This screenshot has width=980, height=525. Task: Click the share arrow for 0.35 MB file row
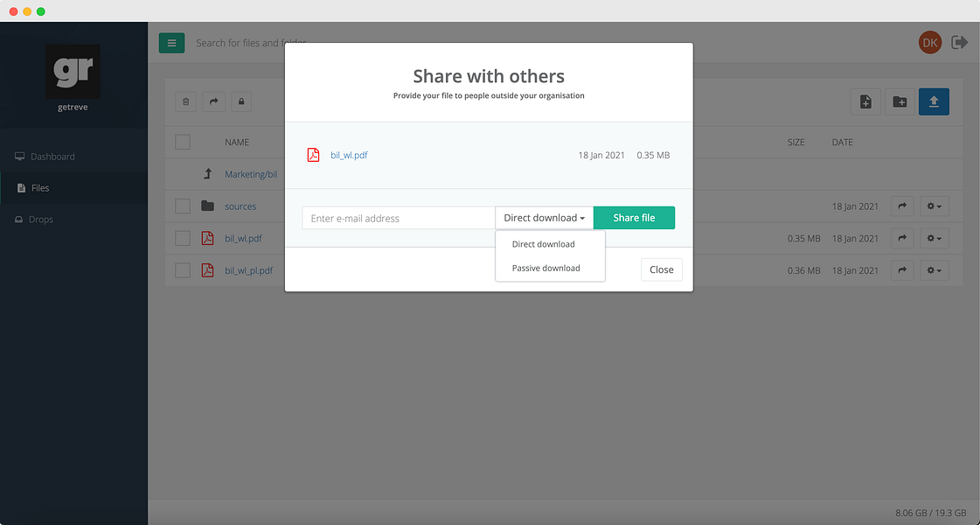(x=902, y=238)
